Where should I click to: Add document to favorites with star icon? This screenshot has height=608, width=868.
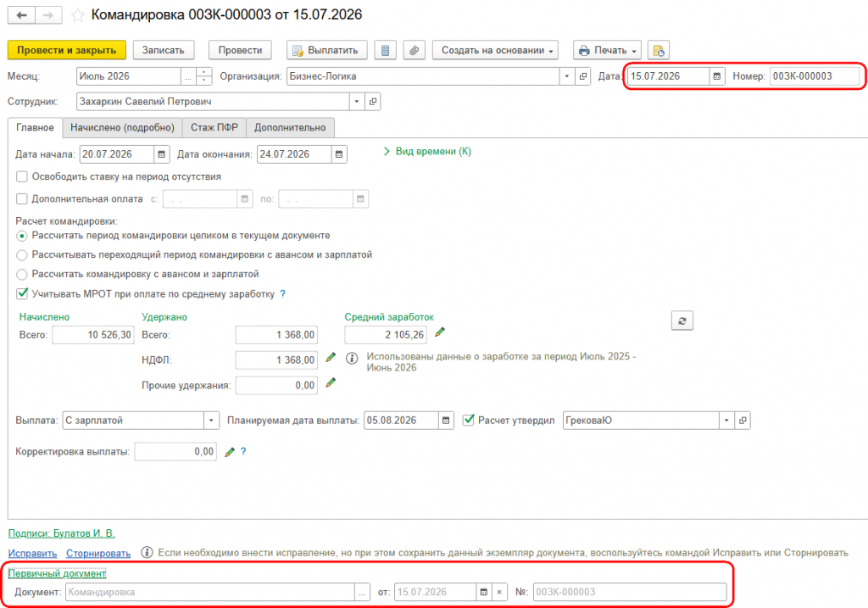tap(78, 15)
